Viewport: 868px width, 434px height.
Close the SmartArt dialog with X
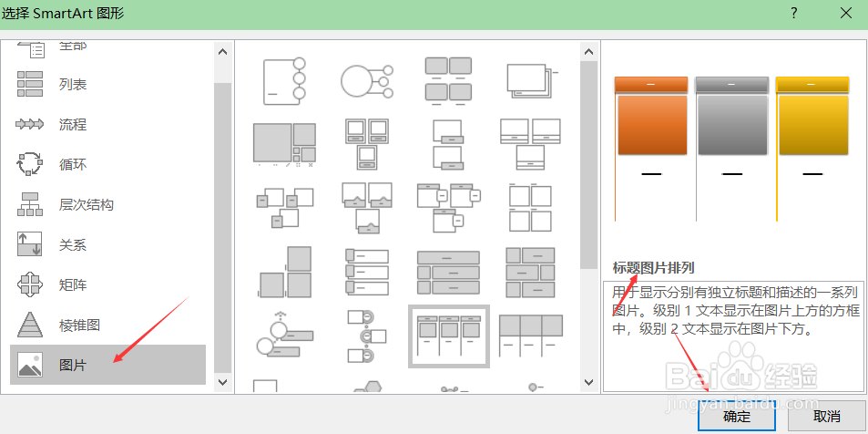[x=846, y=14]
